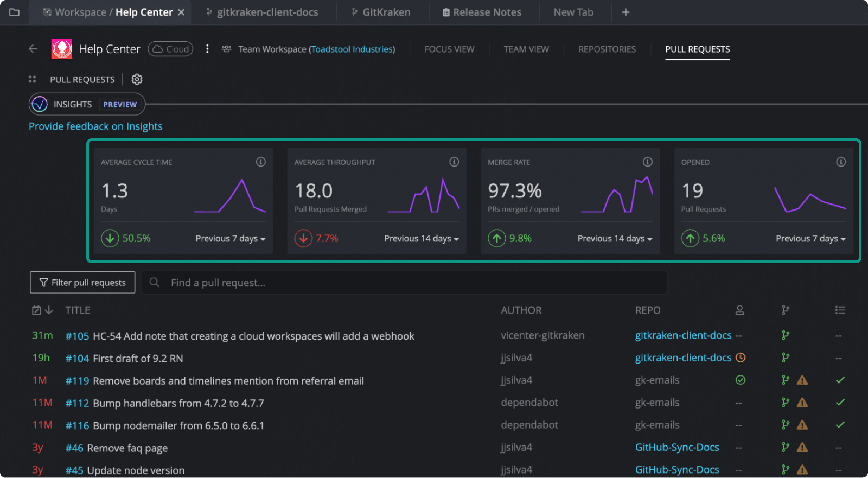Click the Merge Rate trend chart
The image size is (868, 478).
tap(617, 194)
